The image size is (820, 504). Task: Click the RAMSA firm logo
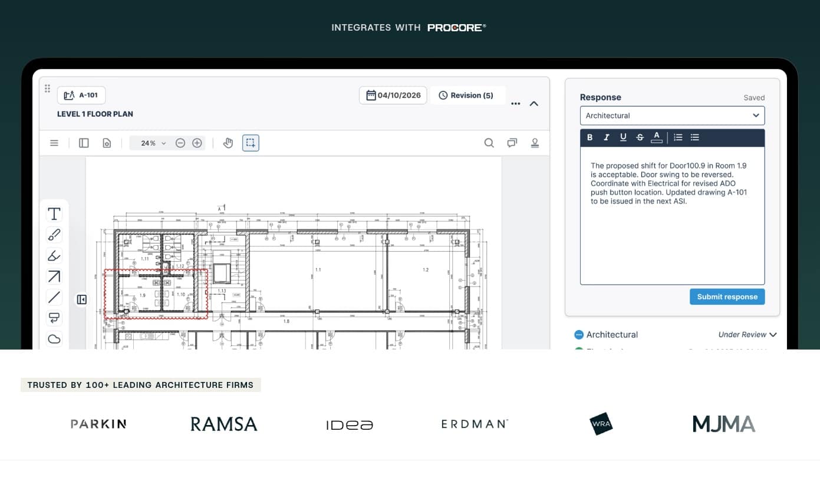tap(224, 424)
